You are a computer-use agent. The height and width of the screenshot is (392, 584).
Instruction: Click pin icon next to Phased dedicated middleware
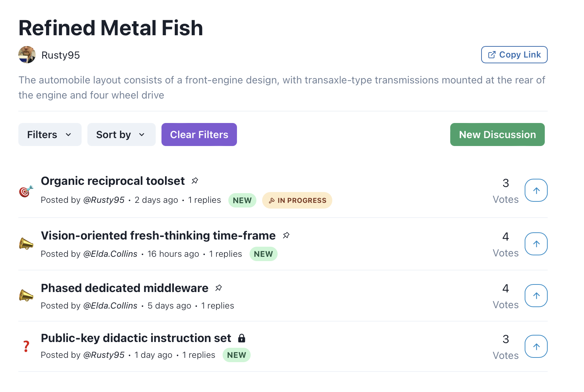pos(219,288)
